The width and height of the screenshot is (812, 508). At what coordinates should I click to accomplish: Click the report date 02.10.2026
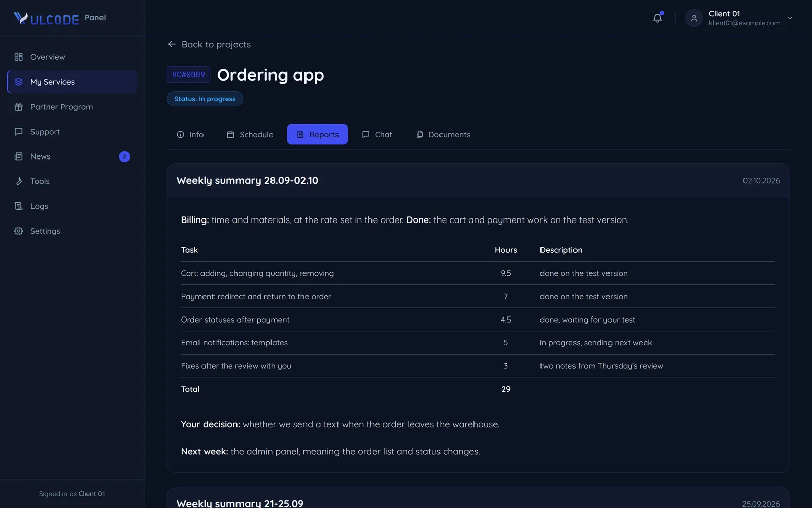pyautogui.click(x=761, y=181)
